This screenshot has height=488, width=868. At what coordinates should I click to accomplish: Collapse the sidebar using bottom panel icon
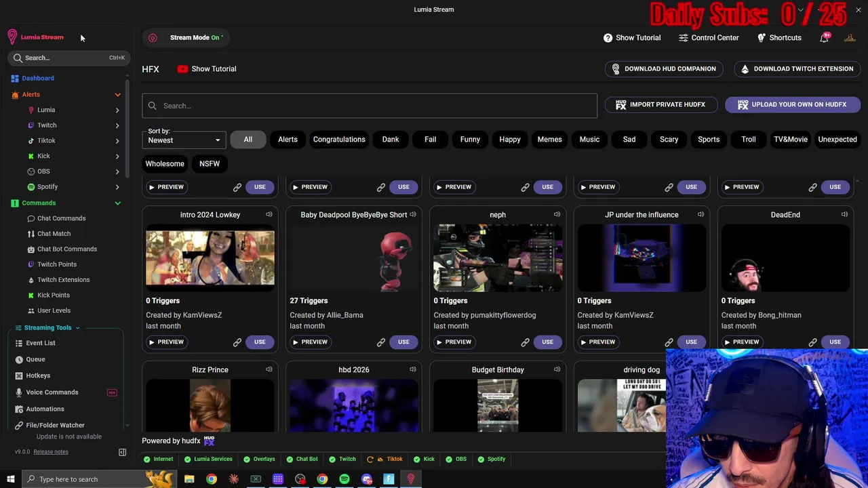[123, 452]
